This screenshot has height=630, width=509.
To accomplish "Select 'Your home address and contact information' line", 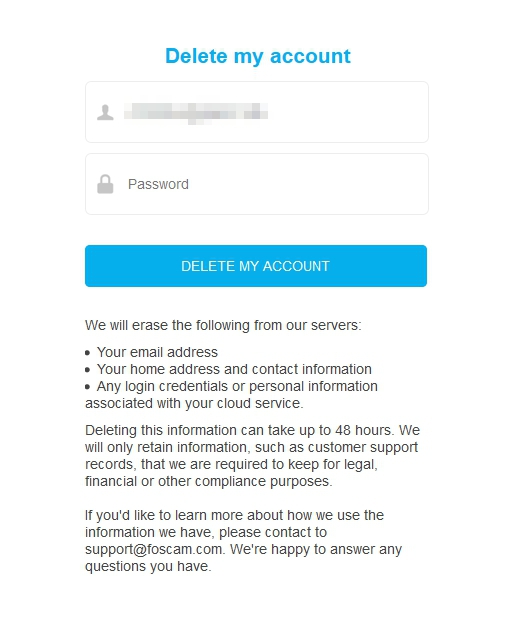I will tap(234, 369).
